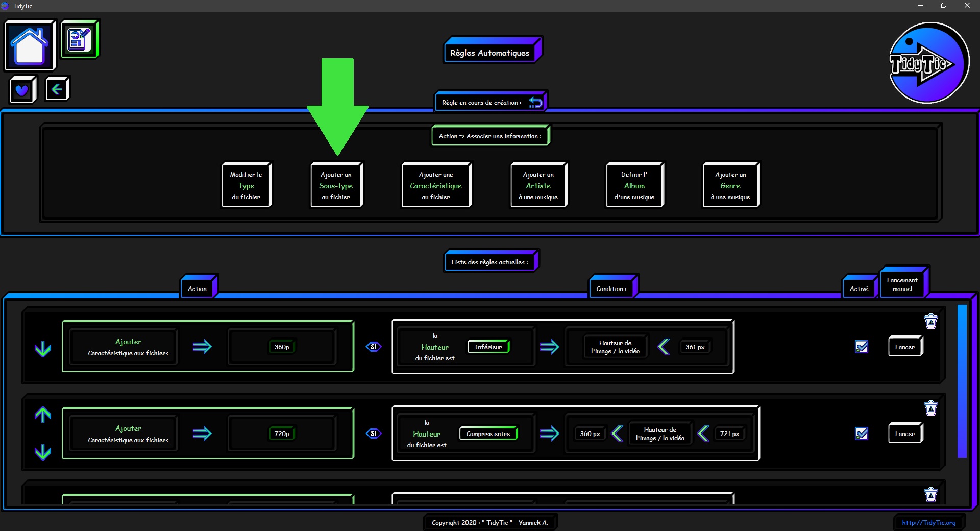The height and width of the screenshot is (531, 980).
Task: Click the 720p characteristic value
Action: pyautogui.click(x=282, y=433)
